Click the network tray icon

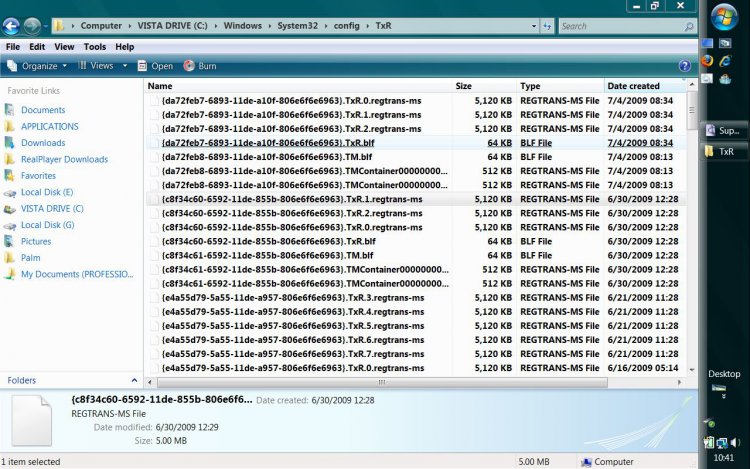coord(722,443)
